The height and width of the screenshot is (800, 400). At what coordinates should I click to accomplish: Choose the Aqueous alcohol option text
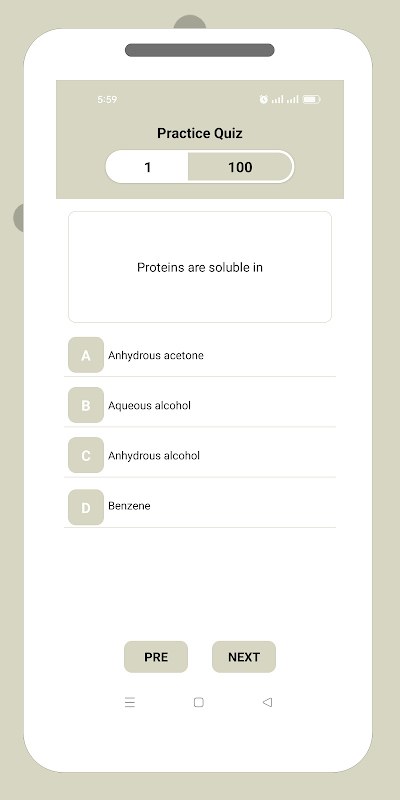(x=149, y=405)
